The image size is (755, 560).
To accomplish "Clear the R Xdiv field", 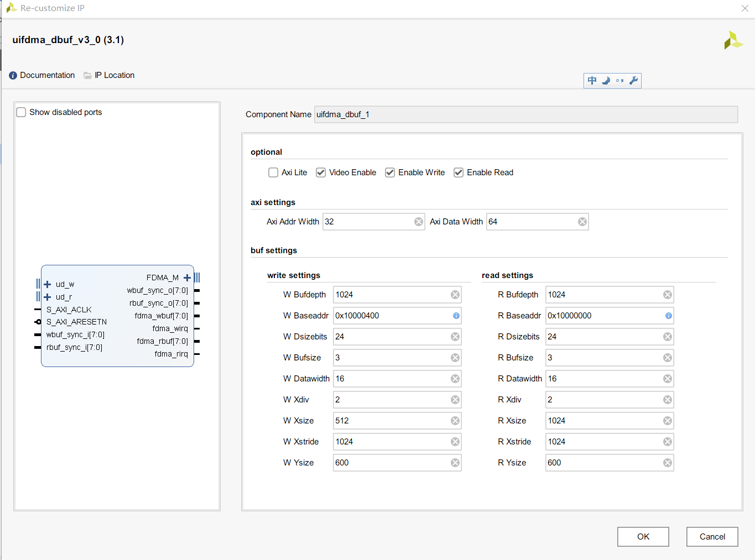I will pyautogui.click(x=668, y=400).
